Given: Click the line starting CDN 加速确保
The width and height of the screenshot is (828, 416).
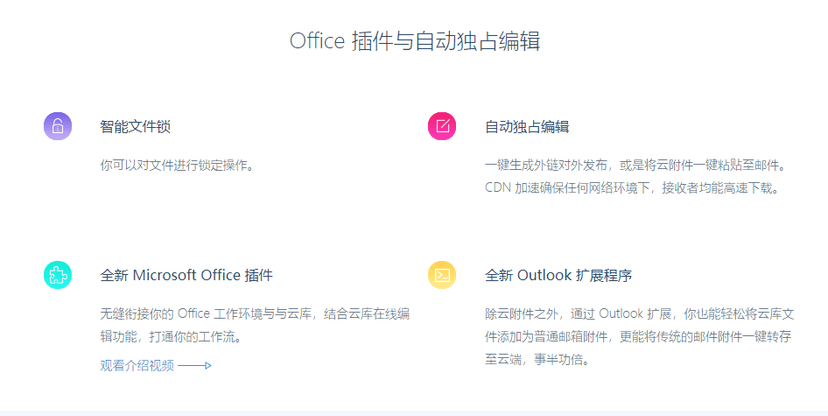Looking at the screenshot, I should pyautogui.click(x=632, y=188).
